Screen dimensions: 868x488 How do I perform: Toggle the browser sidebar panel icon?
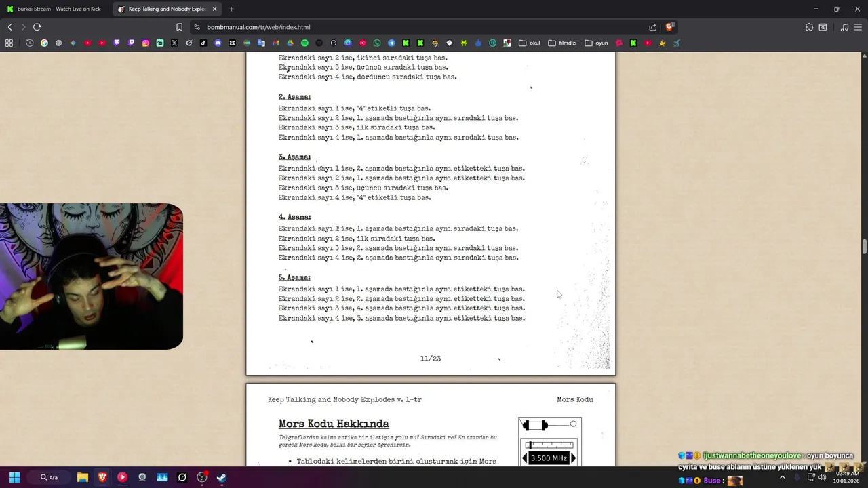tap(823, 27)
